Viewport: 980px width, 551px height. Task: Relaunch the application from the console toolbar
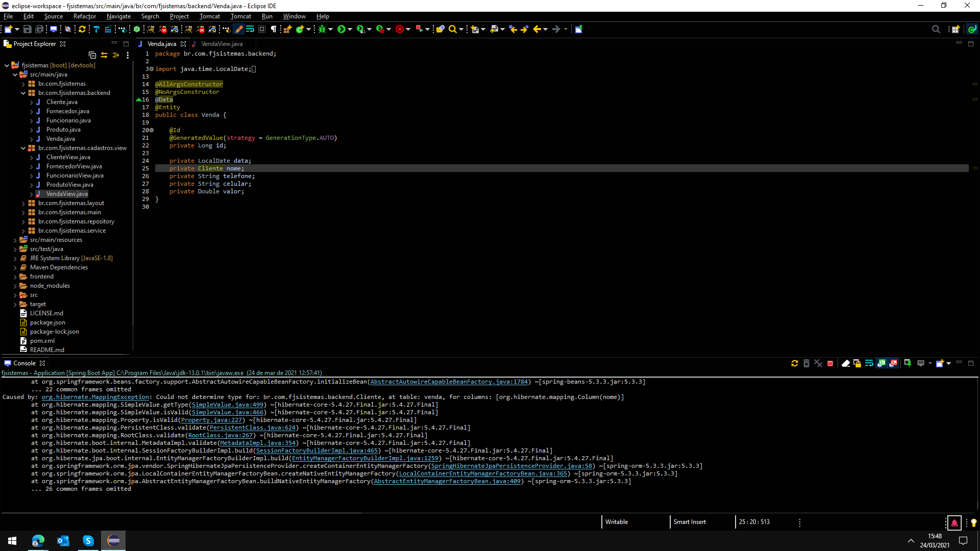point(794,363)
